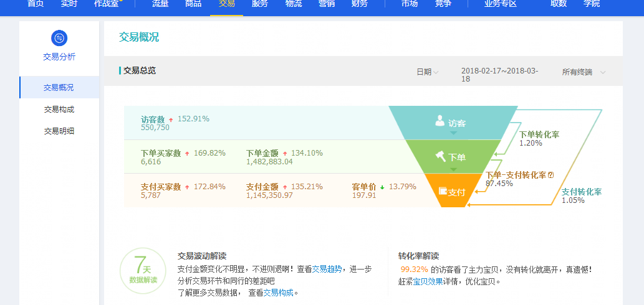
Task: Click the 支付买家数 value 5,787
Action: [x=150, y=195]
